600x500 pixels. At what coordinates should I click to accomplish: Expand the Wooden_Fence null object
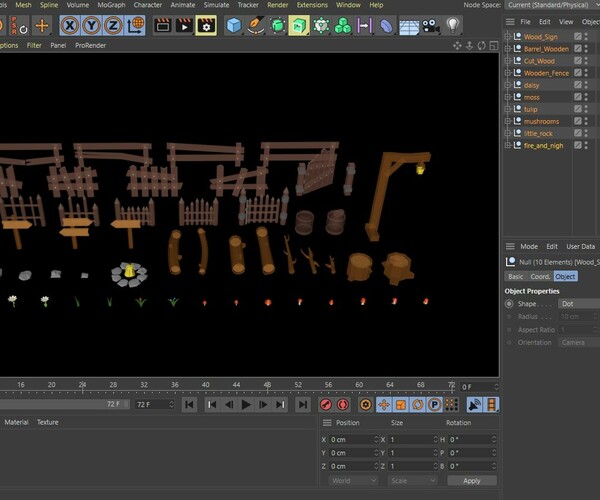(x=508, y=73)
